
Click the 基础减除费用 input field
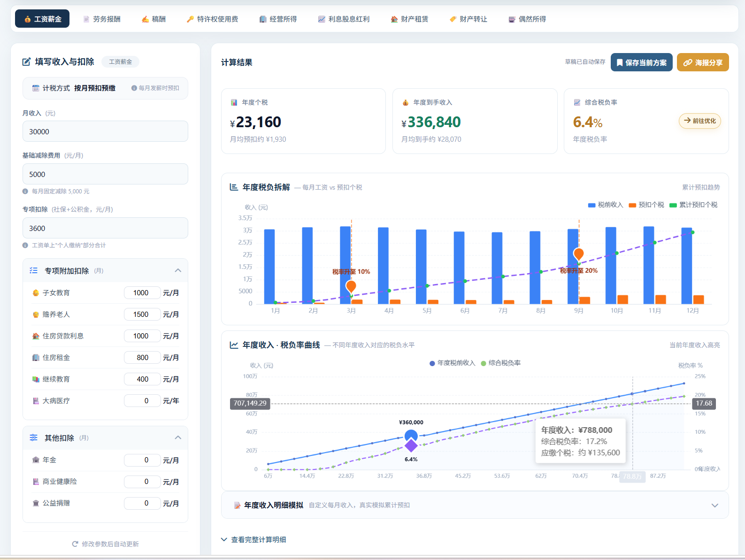click(105, 174)
